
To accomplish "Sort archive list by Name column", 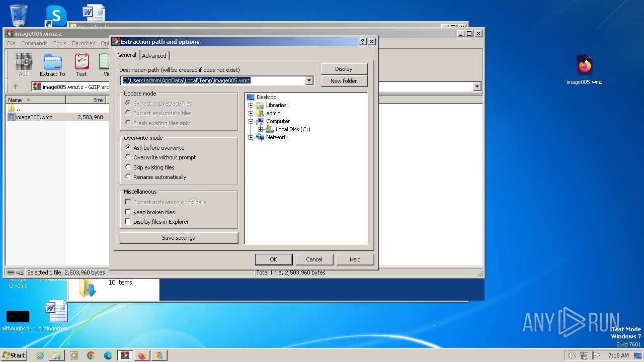I will 35,100.
